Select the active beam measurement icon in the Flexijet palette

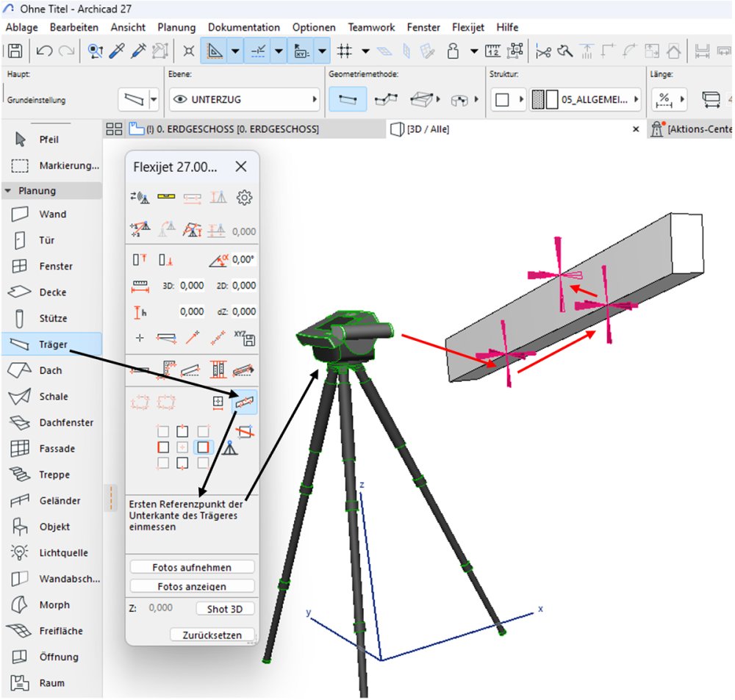click(x=244, y=402)
